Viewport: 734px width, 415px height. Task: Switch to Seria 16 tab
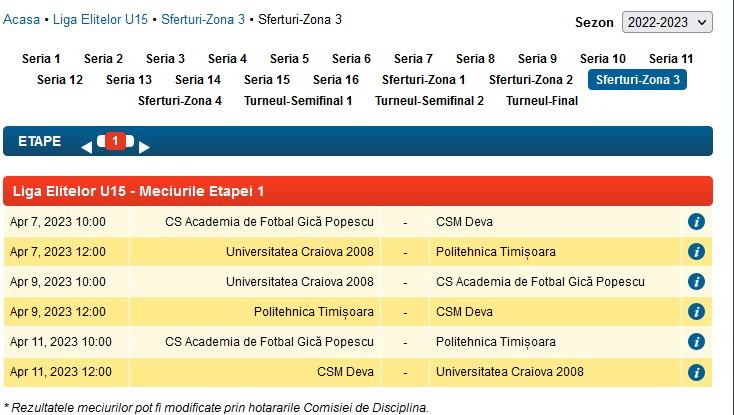[335, 80]
